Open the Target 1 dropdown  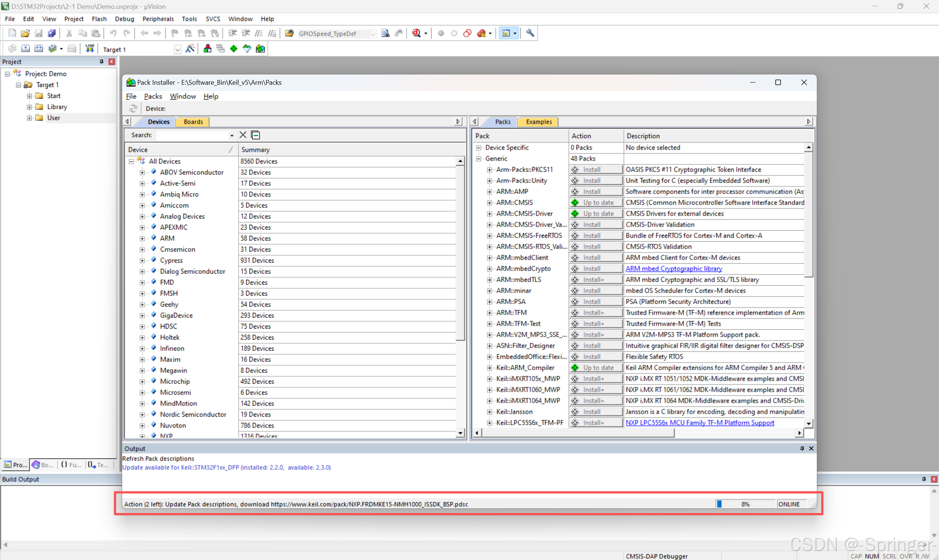(x=178, y=50)
